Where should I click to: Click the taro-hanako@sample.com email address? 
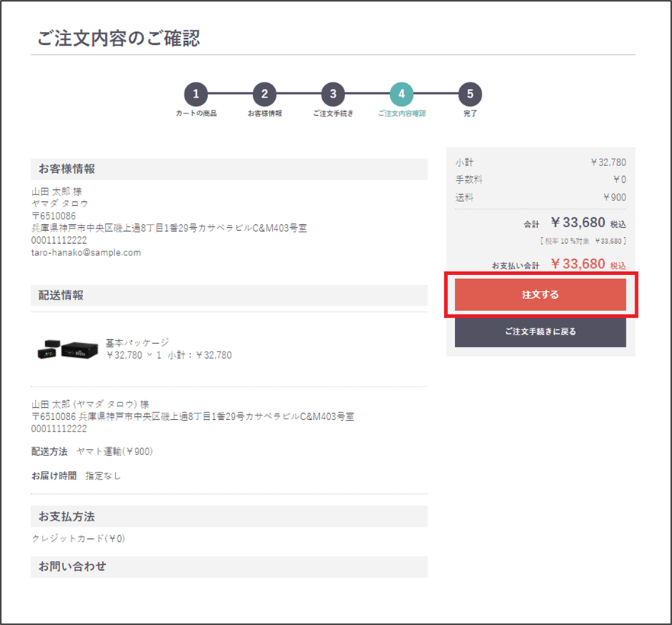(x=86, y=252)
